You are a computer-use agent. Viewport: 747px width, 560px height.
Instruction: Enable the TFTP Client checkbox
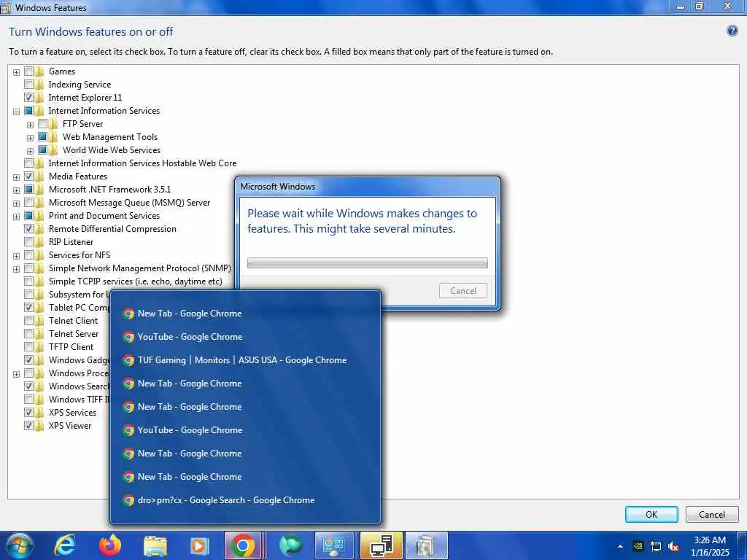coord(28,347)
